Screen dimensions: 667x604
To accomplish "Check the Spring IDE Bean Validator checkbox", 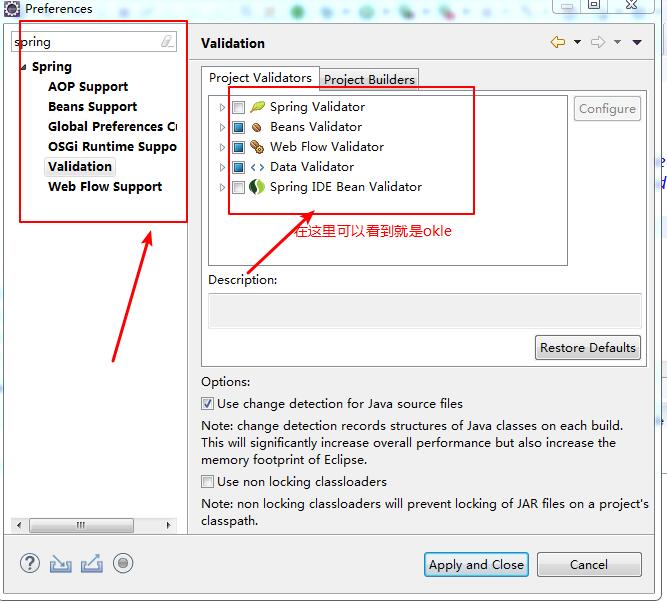I will tap(239, 187).
